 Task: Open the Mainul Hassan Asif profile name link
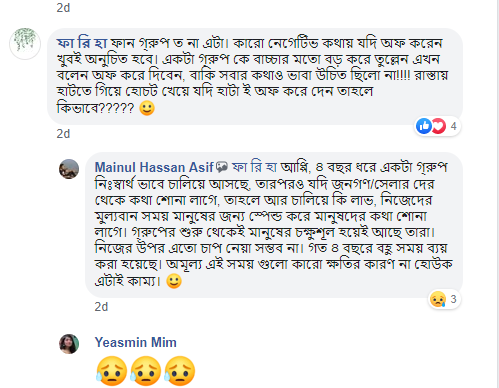(154, 167)
